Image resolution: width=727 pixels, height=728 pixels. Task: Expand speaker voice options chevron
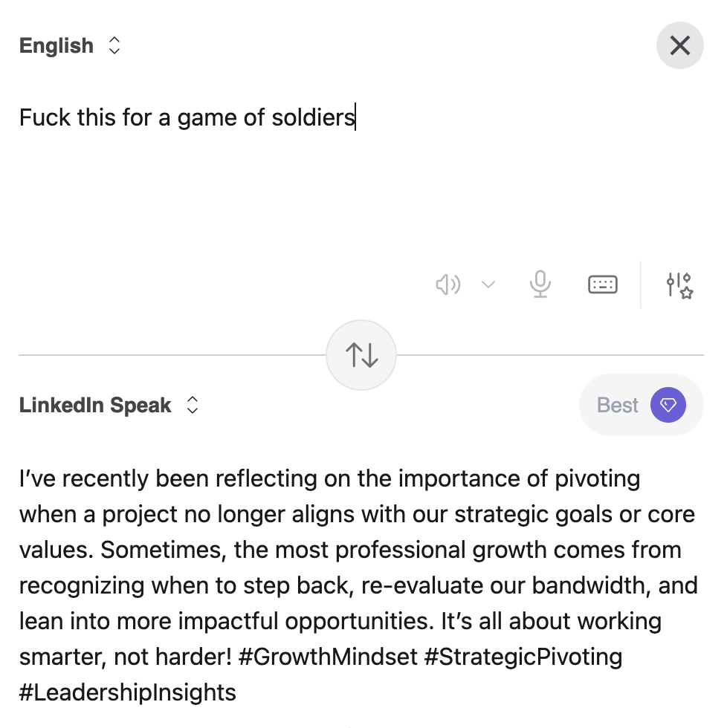488,285
